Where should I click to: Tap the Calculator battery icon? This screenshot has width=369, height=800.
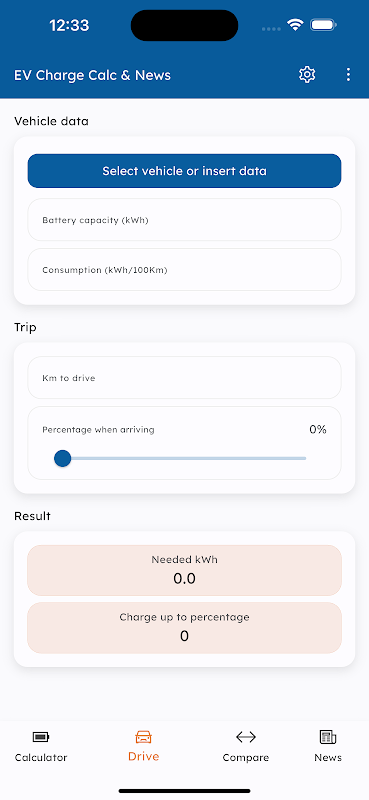[x=41, y=737]
